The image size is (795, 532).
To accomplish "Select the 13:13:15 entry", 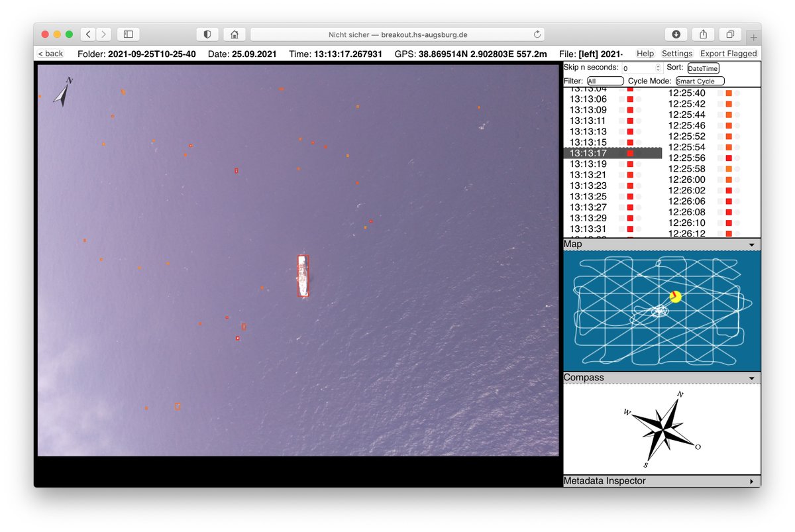I will [x=588, y=142].
